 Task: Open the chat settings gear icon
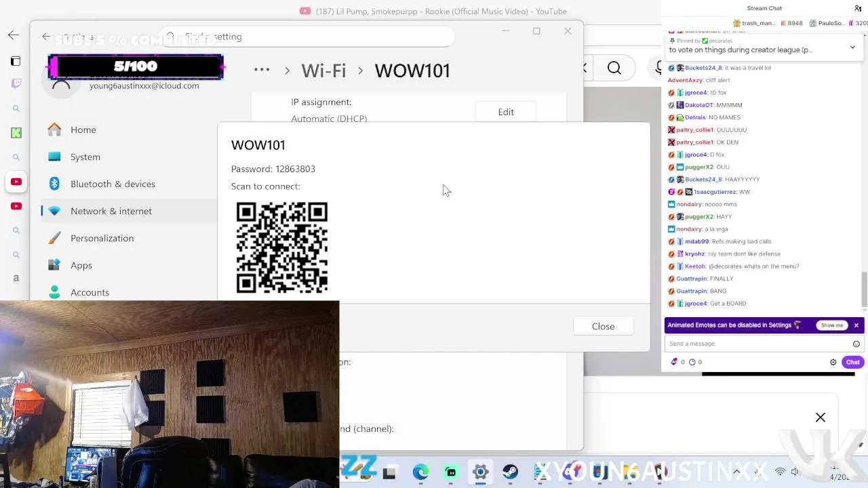click(x=833, y=362)
